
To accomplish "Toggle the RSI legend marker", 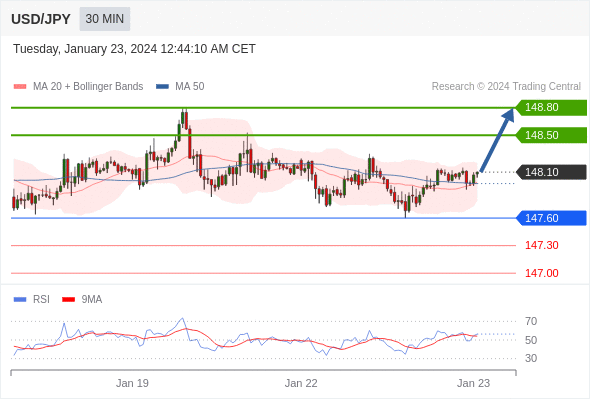I will [20, 300].
